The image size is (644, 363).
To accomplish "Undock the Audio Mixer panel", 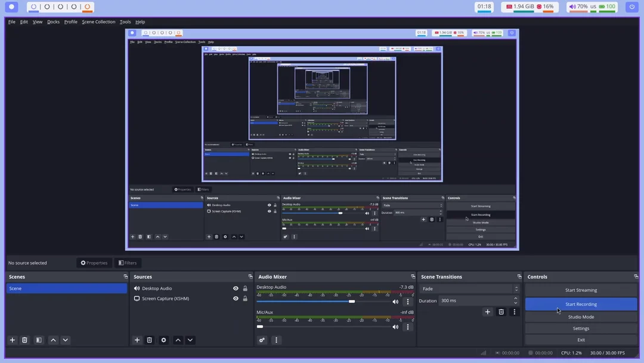I will click(413, 276).
